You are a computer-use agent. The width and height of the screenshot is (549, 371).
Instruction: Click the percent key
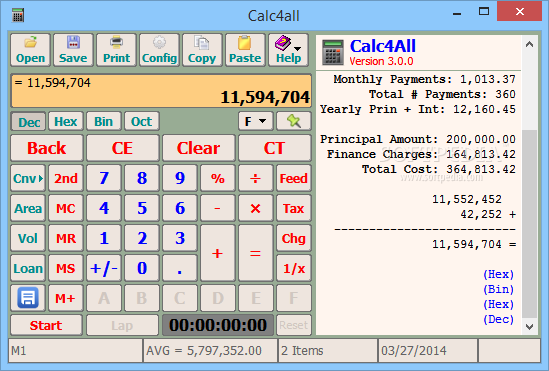point(217,178)
